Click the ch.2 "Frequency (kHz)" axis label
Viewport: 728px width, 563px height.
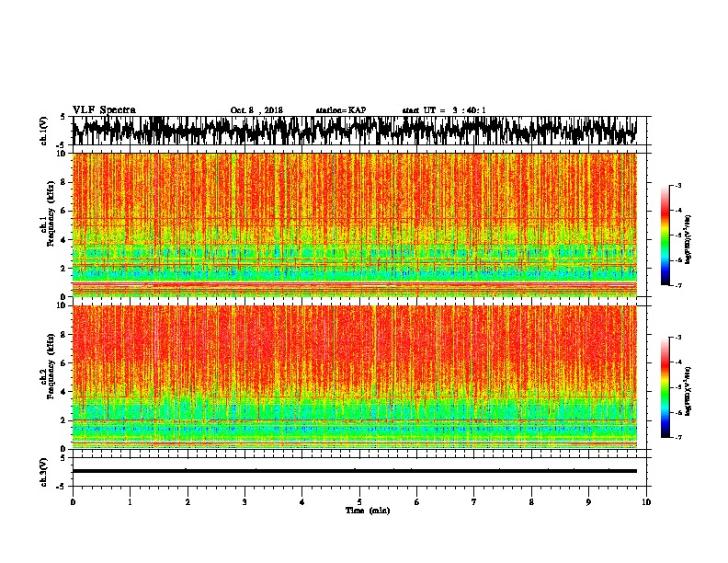(51, 366)
